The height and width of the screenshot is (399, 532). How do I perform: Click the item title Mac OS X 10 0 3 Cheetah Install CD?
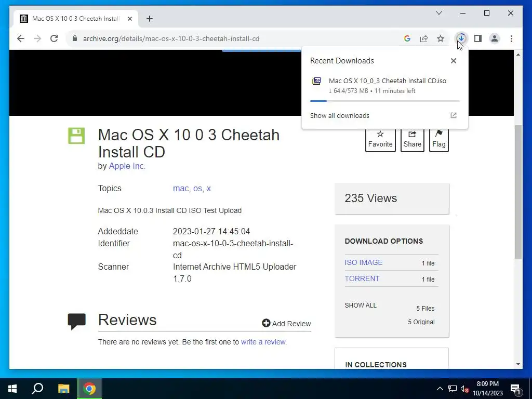point(189,143)
